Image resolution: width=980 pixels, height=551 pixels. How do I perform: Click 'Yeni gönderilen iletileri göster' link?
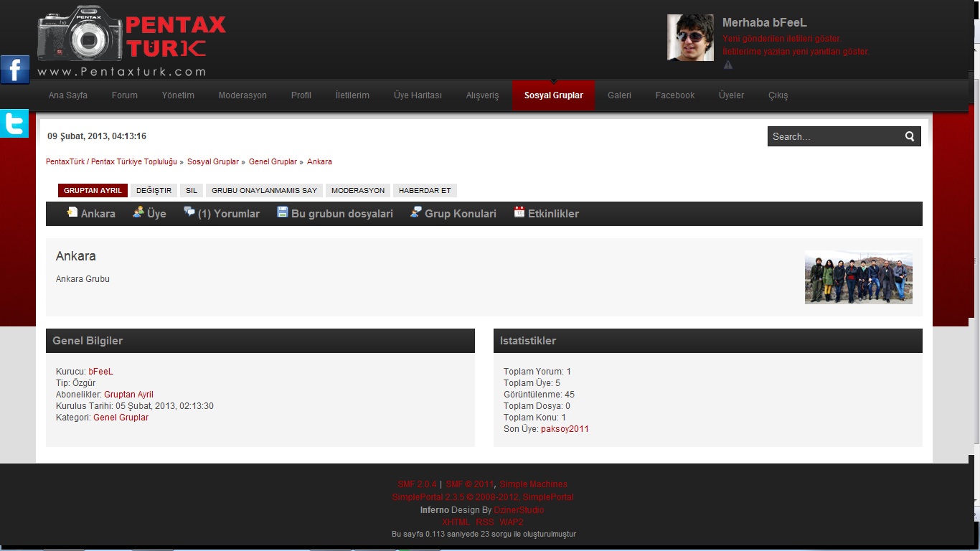coord(782,39)
